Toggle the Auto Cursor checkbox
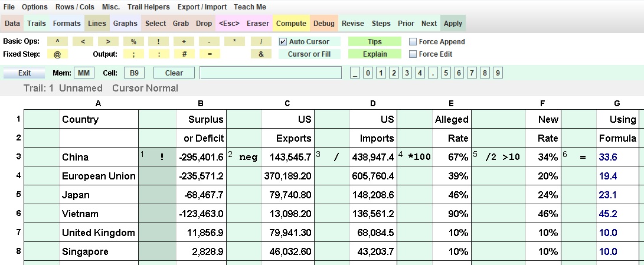The image size is (644, 265). pyautogui.click(x=283, y=41)
